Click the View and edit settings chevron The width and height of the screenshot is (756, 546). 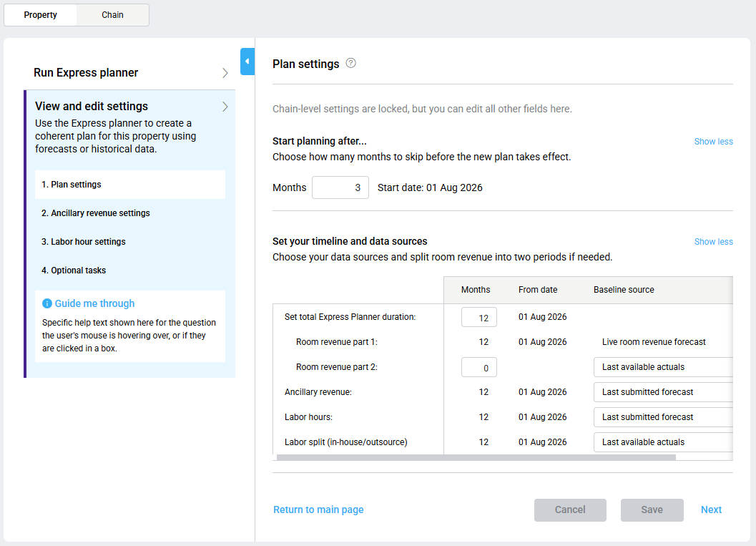[x=225, y=107]
